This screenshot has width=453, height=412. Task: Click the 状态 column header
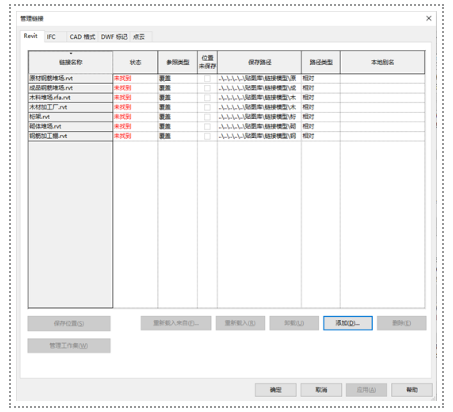[x=135, y=62]
